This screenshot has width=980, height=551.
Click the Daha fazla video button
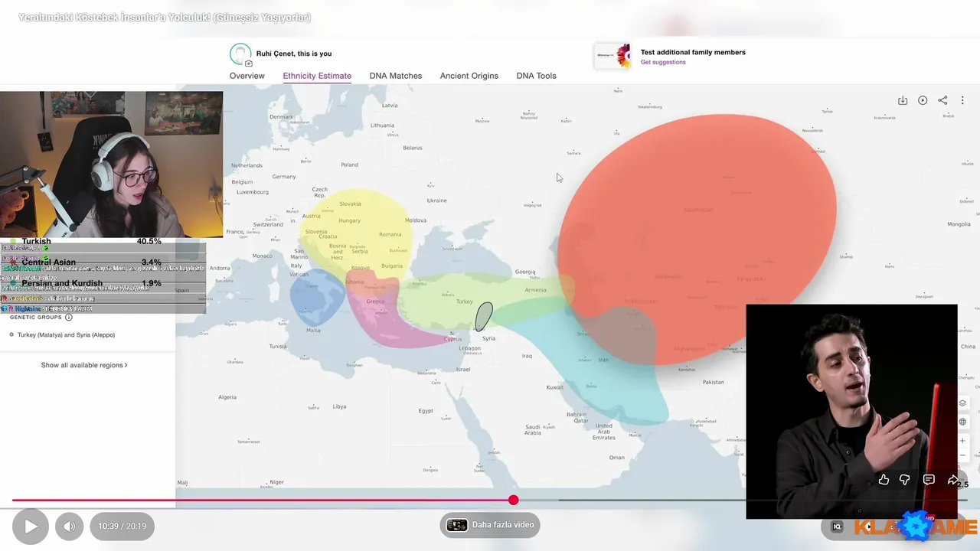[x=490, y=525]
